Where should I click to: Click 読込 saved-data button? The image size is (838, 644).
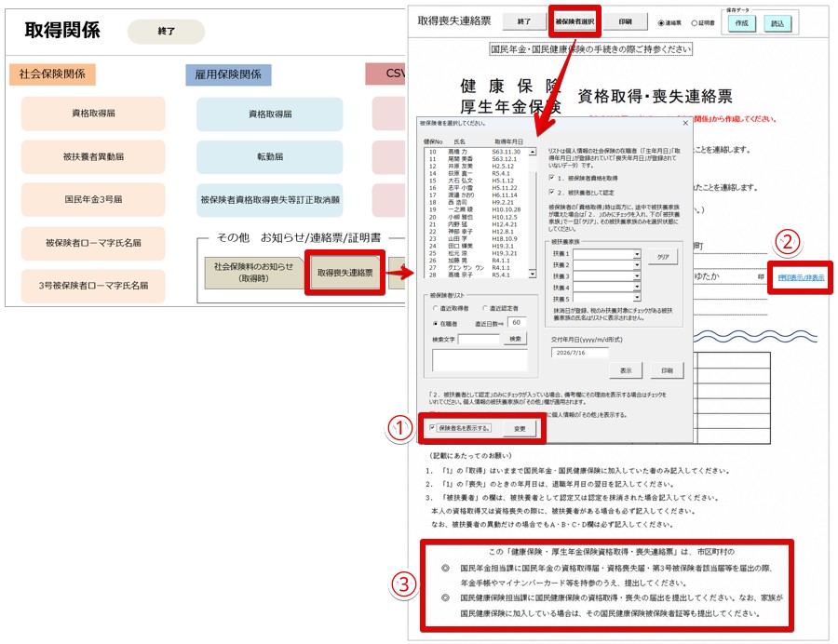pos(777,23)
